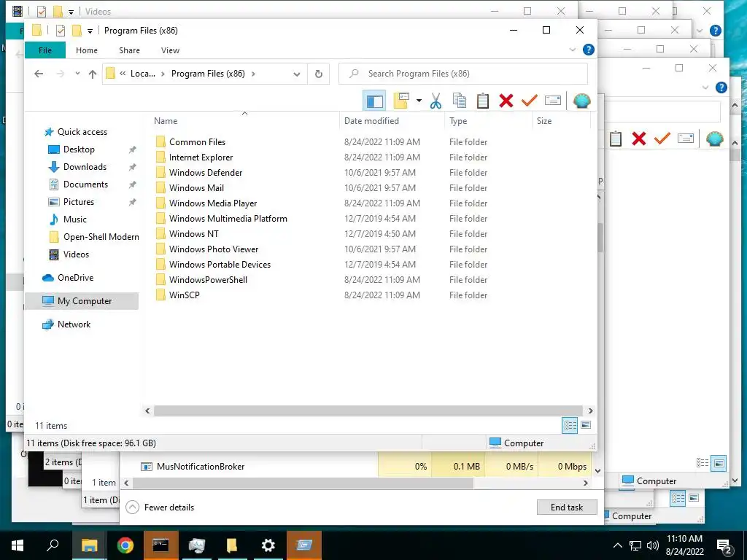Click the Cut scissors icon
Screen dimensions: 747x560
(436, 101)
